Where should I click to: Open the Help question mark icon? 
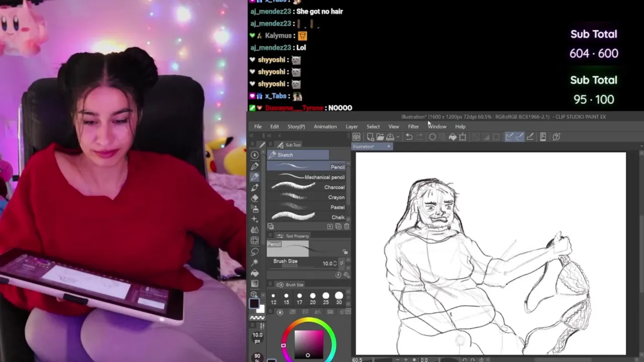click(556, 137)
